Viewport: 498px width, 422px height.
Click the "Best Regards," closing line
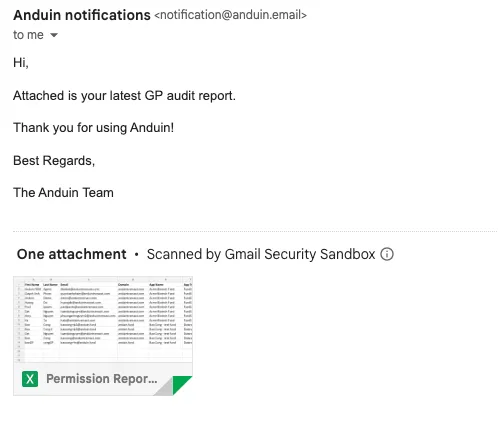(54, 161)
